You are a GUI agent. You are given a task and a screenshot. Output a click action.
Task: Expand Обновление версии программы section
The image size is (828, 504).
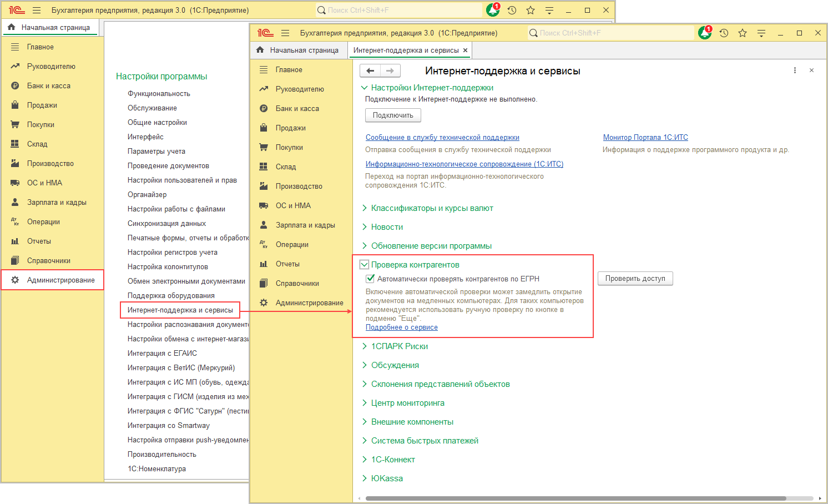[365, 246]
